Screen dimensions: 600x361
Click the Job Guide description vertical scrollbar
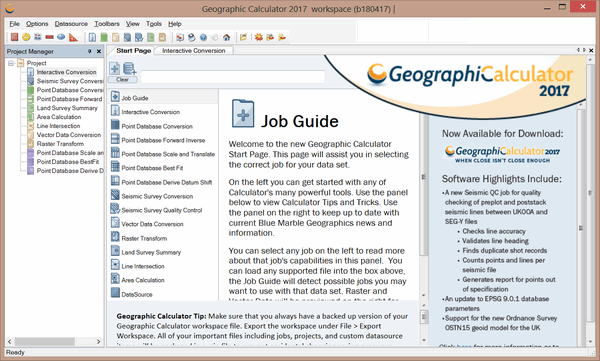424,185
